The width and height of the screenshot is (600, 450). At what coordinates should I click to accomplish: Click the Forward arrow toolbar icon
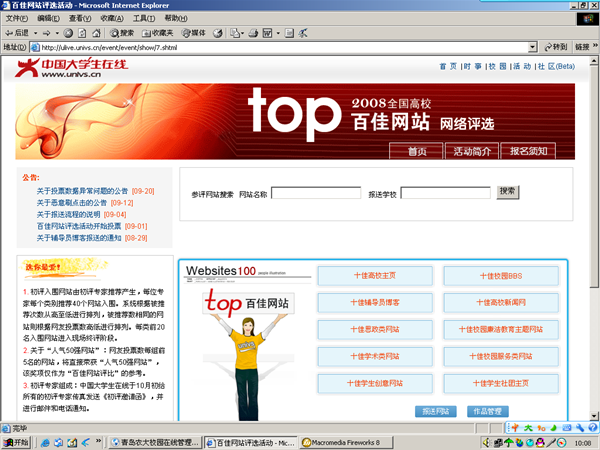[46, 33]
